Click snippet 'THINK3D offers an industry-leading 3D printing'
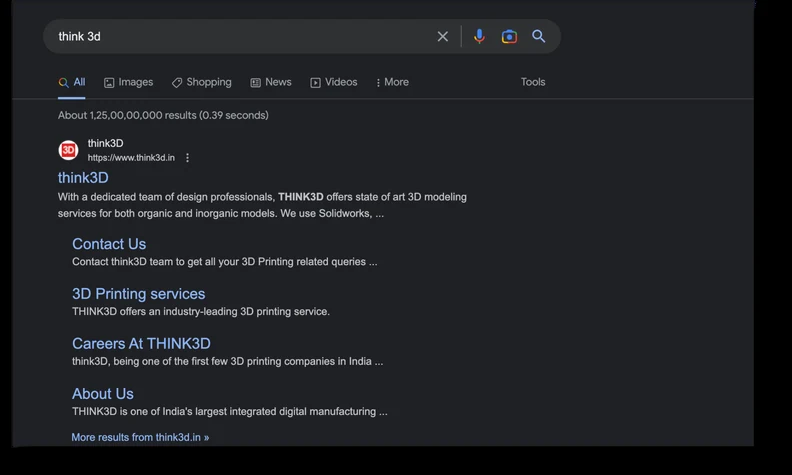This screenshot has width=792, height=475. [x=201, y=312]
